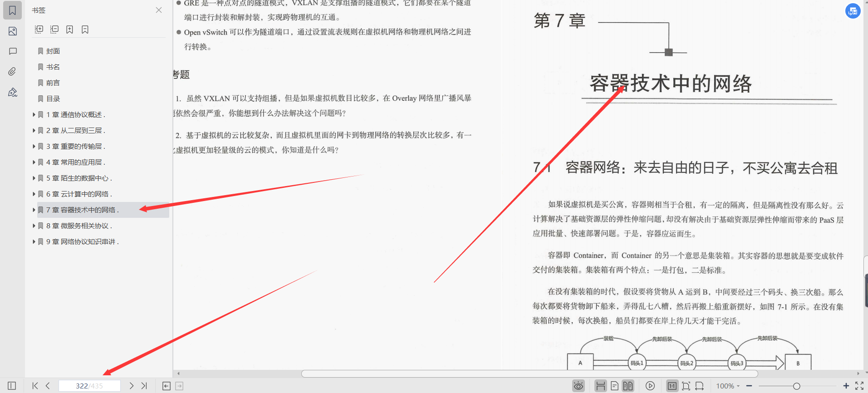Open the 100% zoom dropdown
The image size is (868, 393).
tap(728, 386)
